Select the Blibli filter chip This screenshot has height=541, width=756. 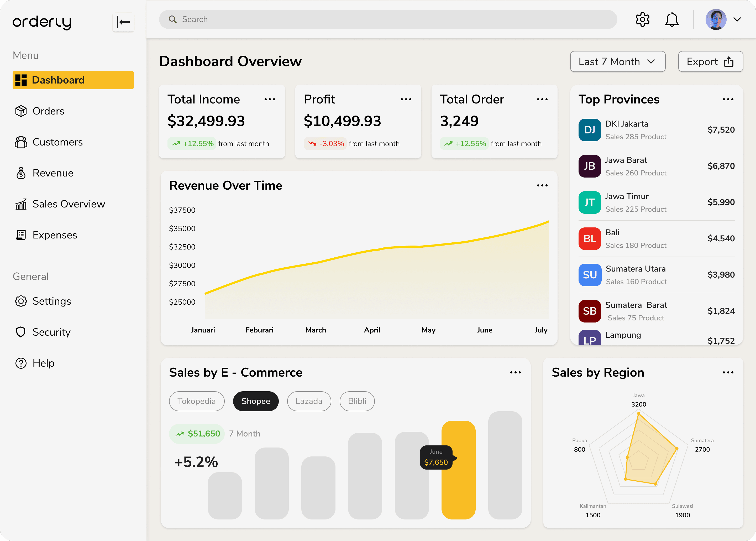click(357, 401)
